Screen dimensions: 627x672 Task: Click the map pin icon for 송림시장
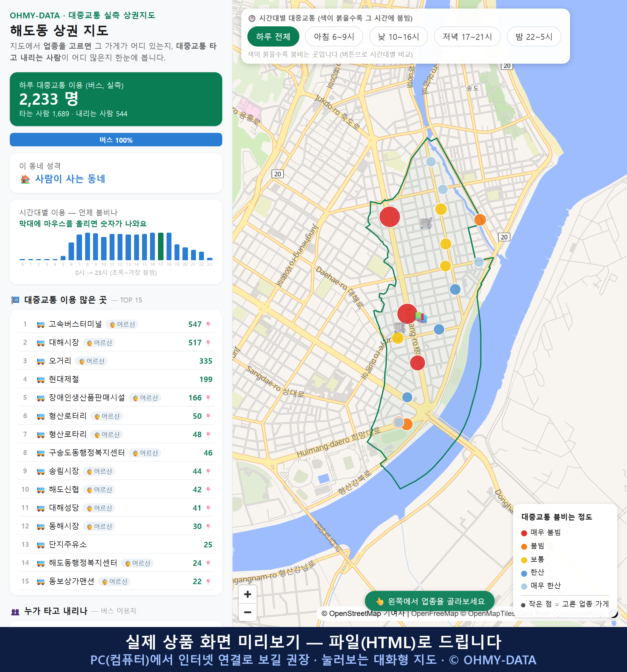[x=208, y=471]
